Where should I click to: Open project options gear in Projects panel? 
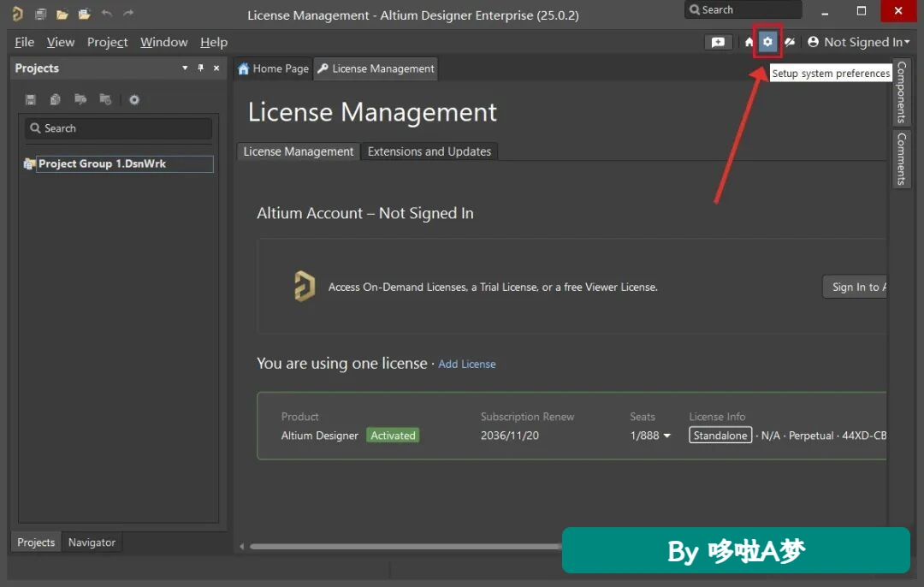tap(134, 99)
